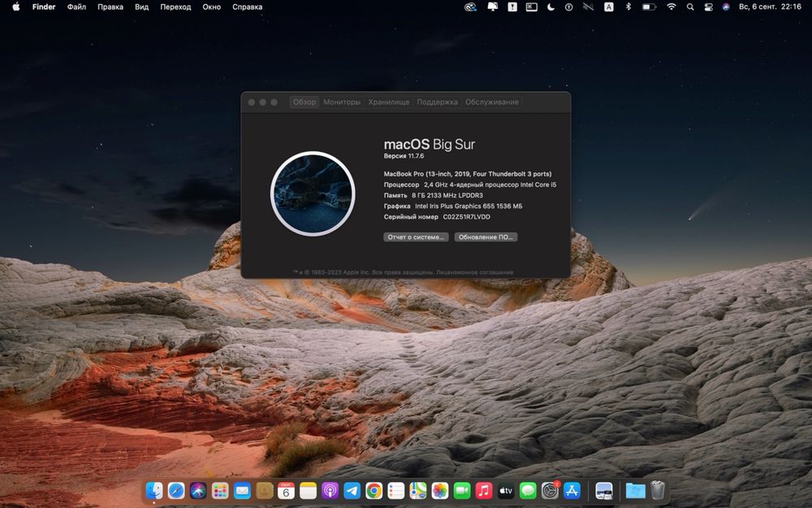
Task: Open the Лицензионное соглашение link
Action: 474,272
